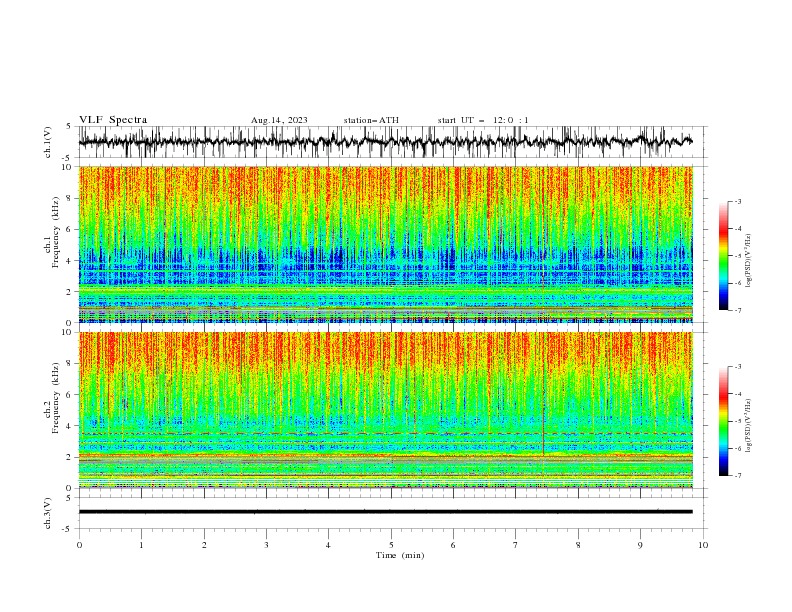Click inside the ch.1 spectrogram panel
The height and width of the screenshot is (612, 792).
[x=385, y=244]
